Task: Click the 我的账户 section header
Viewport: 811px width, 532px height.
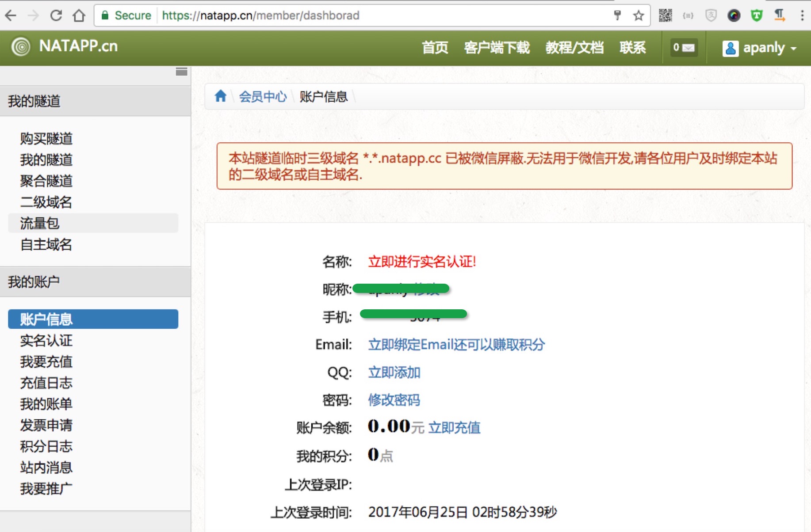Action: tap(96, 281)
